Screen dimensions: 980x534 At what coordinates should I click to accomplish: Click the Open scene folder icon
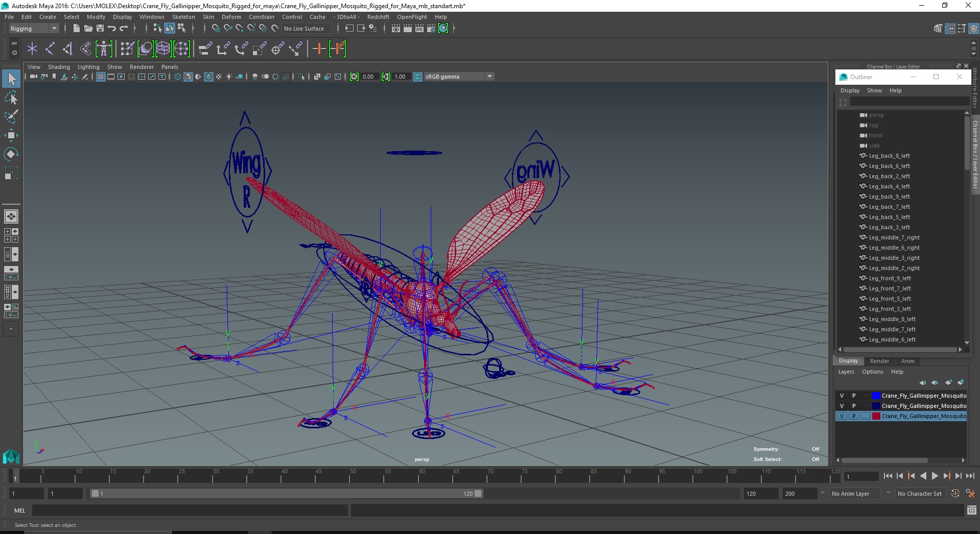88,29
